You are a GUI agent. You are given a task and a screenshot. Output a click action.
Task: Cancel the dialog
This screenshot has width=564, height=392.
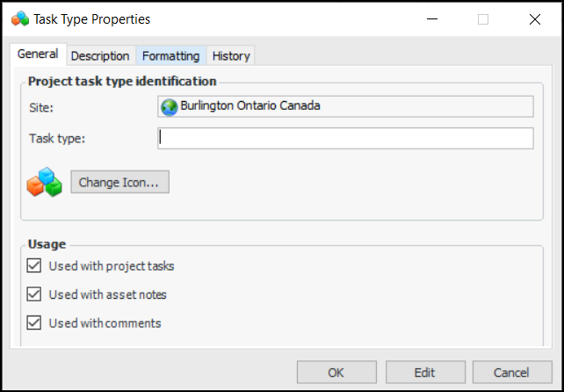512,373
